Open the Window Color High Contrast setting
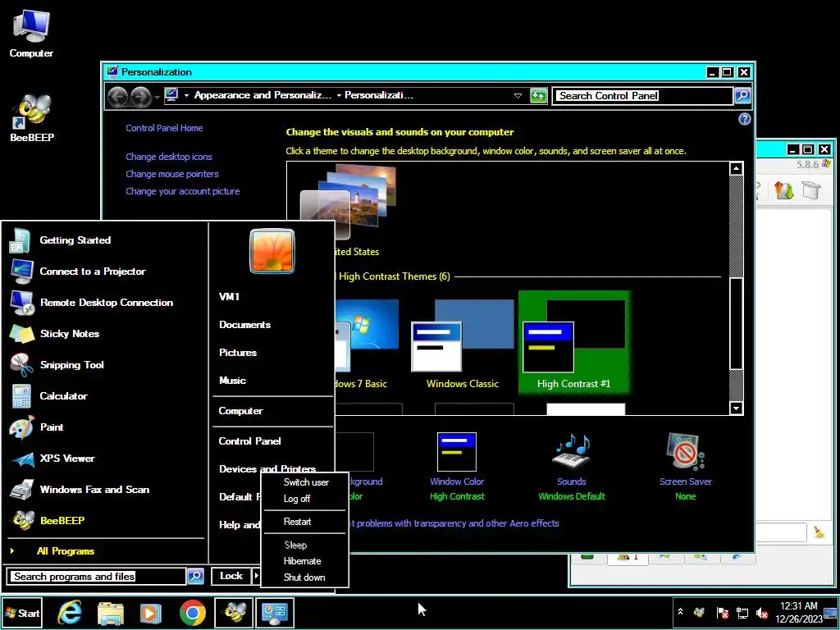This screenshot has width=840, height=630. tap(457, 467)
